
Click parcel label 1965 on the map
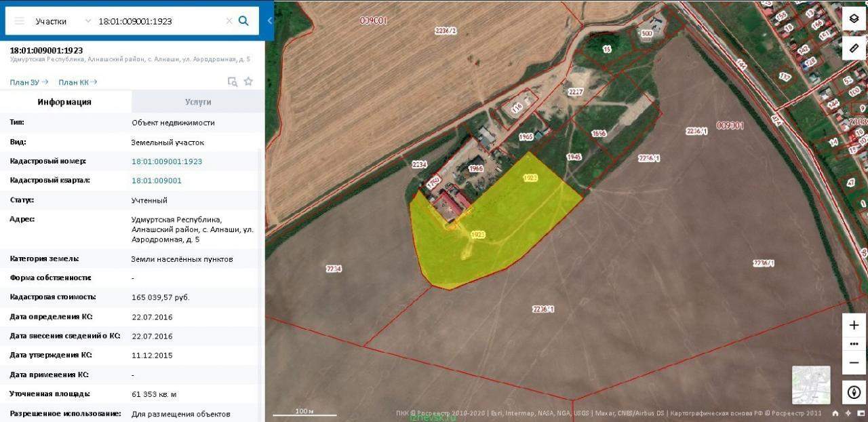tap(526, 137)
